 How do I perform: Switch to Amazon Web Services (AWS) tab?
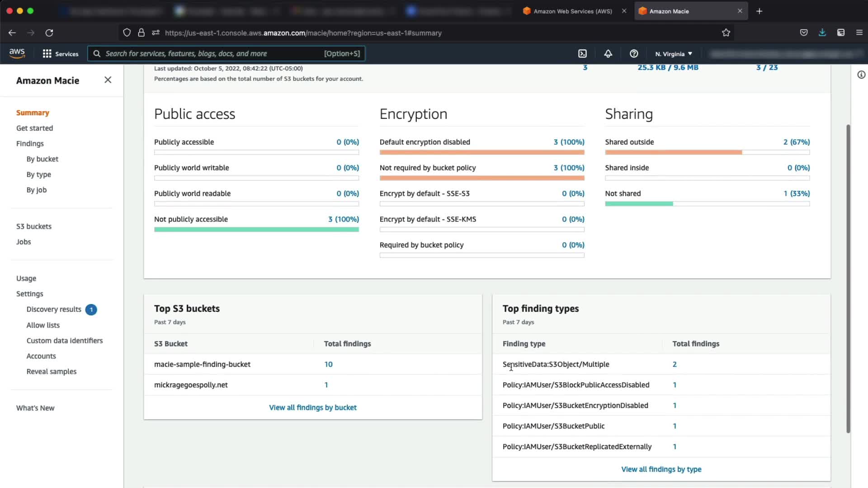point(572,11)
